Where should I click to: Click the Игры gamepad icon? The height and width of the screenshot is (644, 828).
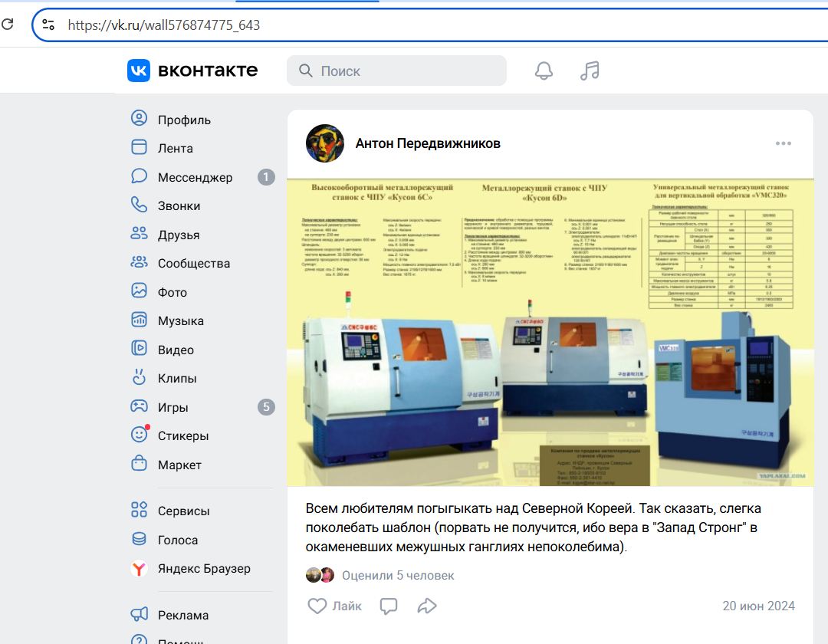(x=139, y=406)
